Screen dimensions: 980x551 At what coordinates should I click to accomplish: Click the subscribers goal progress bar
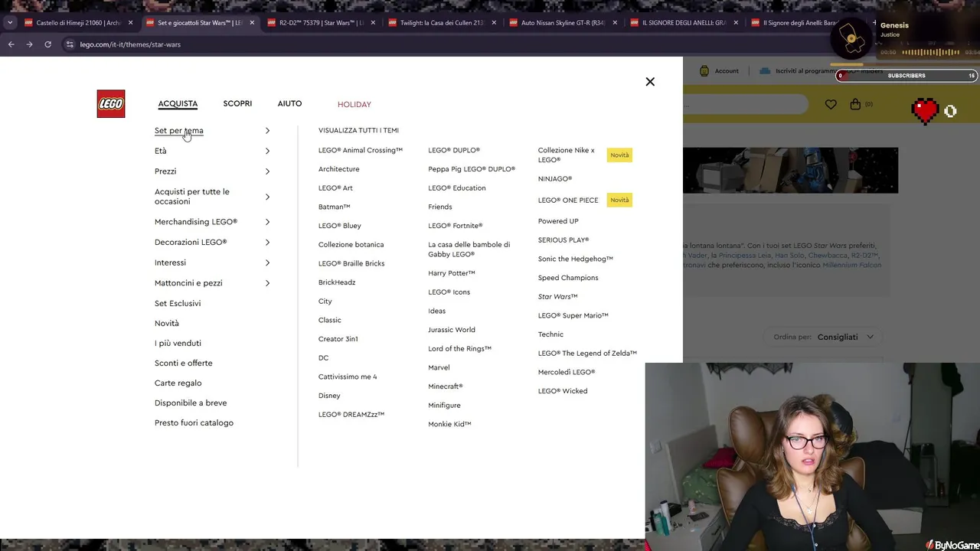click(x=906, y=76)
